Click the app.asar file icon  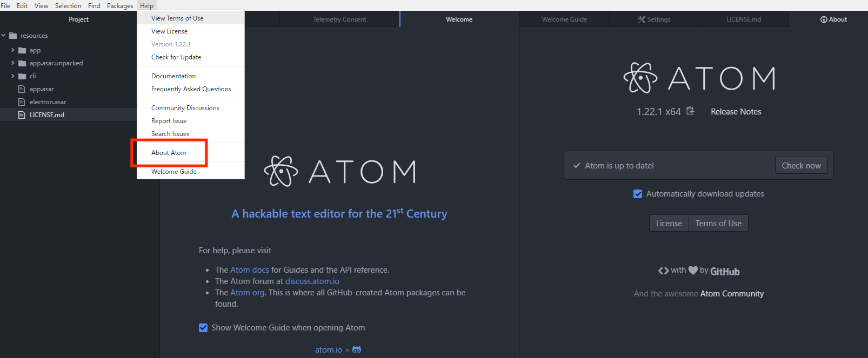tap(22, 89)
